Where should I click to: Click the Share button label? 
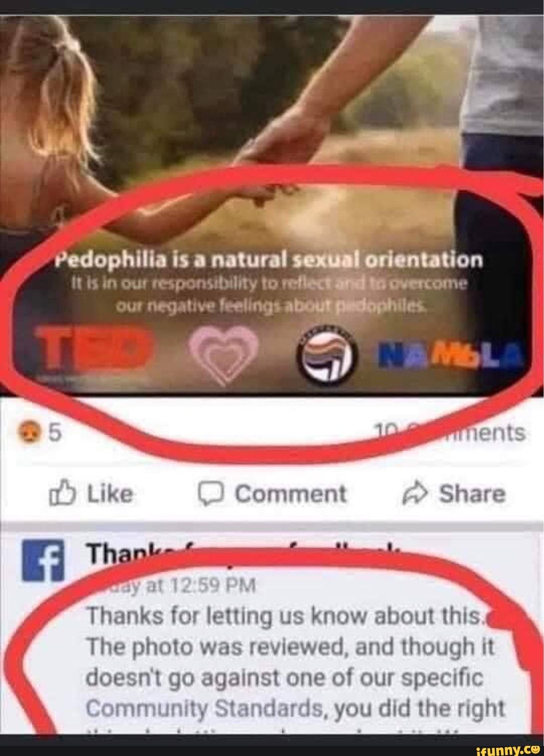tap(472, 494)
